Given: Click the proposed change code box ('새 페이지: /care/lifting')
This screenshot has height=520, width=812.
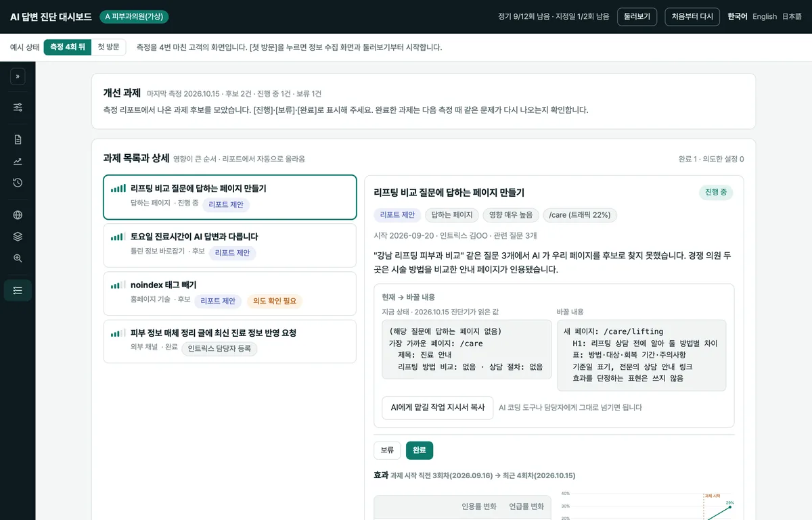Looking at the screenshot, I should (x=641, y=356).
